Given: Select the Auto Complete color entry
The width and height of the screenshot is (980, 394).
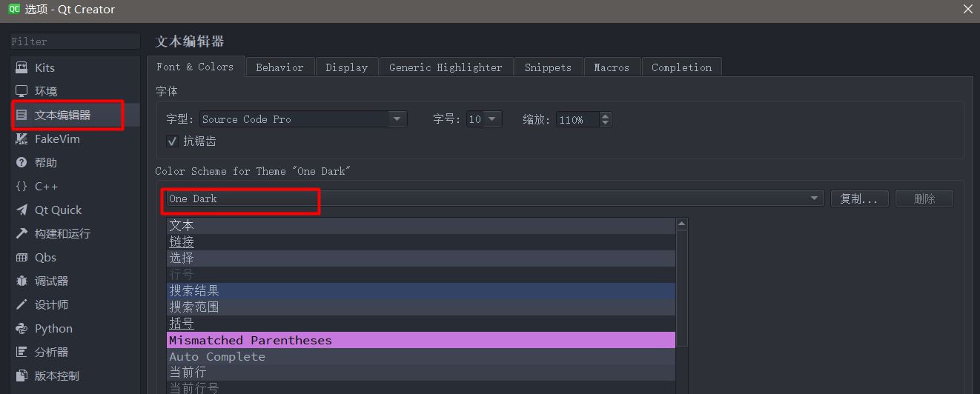Looking at the screenshot, I should pos(421,356).
